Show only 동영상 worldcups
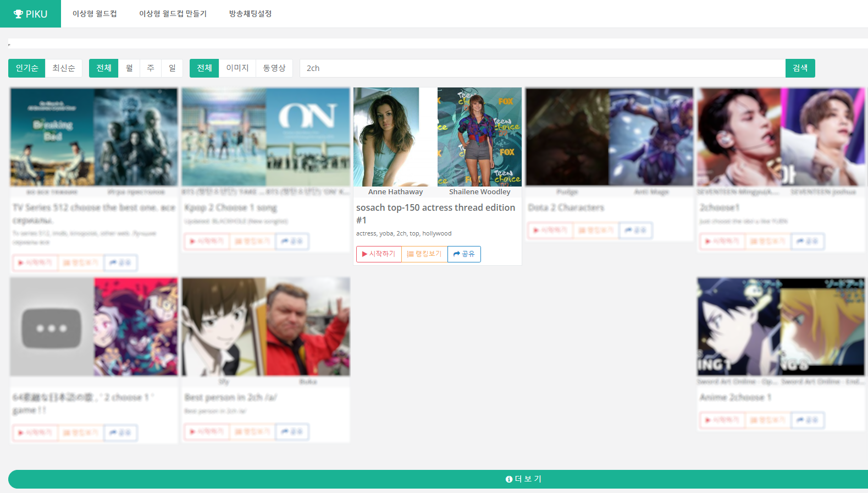This screenshot has width=868, height=493. [274, 68]
